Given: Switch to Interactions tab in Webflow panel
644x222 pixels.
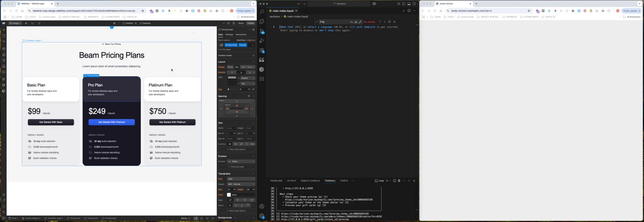Looking at the screenshot, I should coord(241,35).
